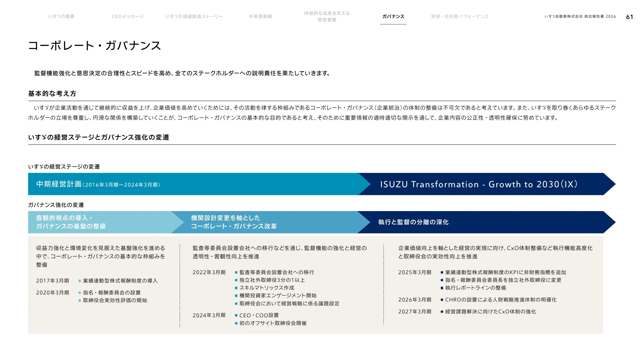Click the 2024年3月期 label
This screenshot has width=644, height=362.
pos(209,316)
